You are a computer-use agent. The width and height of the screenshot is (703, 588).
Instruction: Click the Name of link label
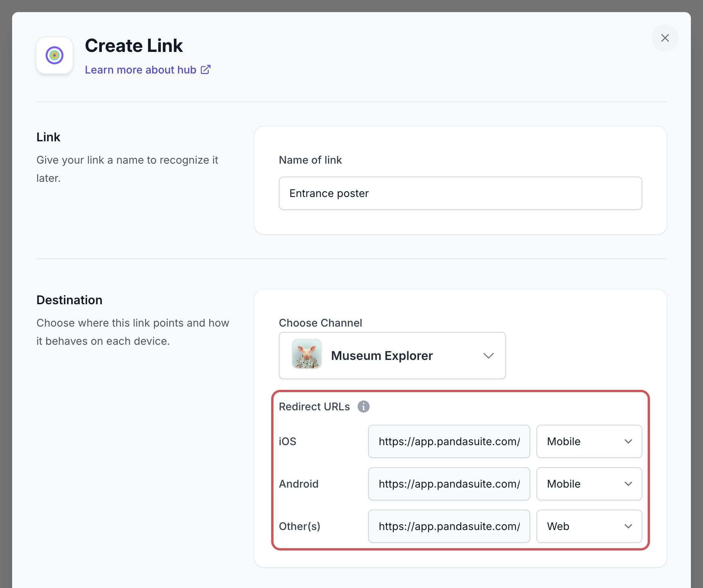point(310,160)
